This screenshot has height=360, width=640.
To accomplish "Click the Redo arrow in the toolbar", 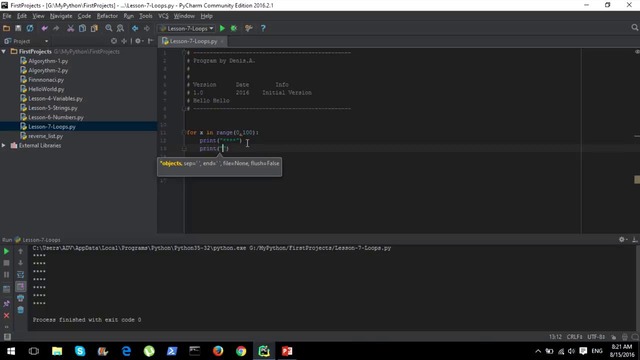I will [56, 28].
